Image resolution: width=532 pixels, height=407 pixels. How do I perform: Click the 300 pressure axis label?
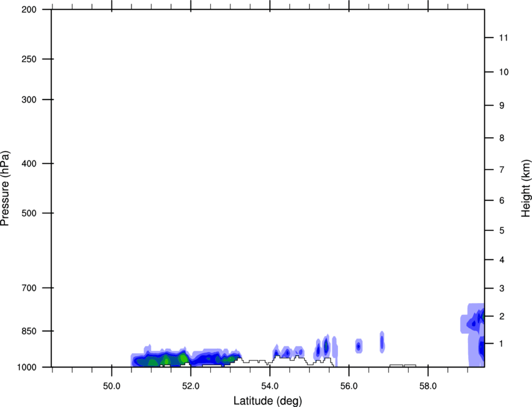click(29, 100)
